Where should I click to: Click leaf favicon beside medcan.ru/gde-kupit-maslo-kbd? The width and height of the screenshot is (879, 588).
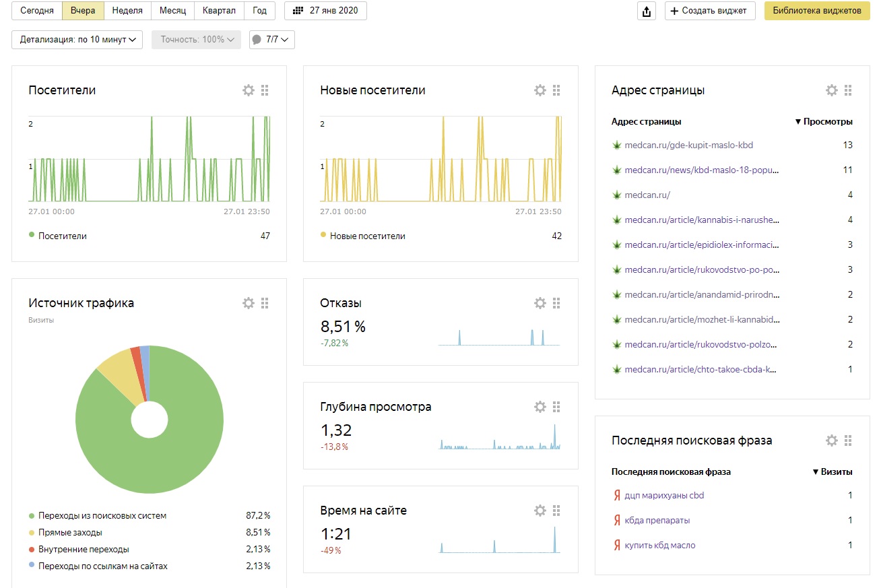tap(616, 145)
